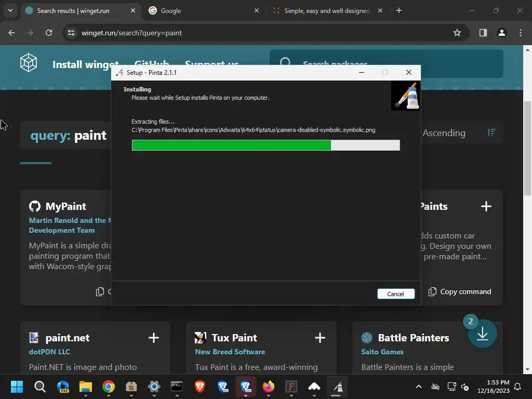This screenshot has height=399, width=532.
Task: Open Brave browser from the taskbar
Action: pyautogui.click(x=200, y=387)
